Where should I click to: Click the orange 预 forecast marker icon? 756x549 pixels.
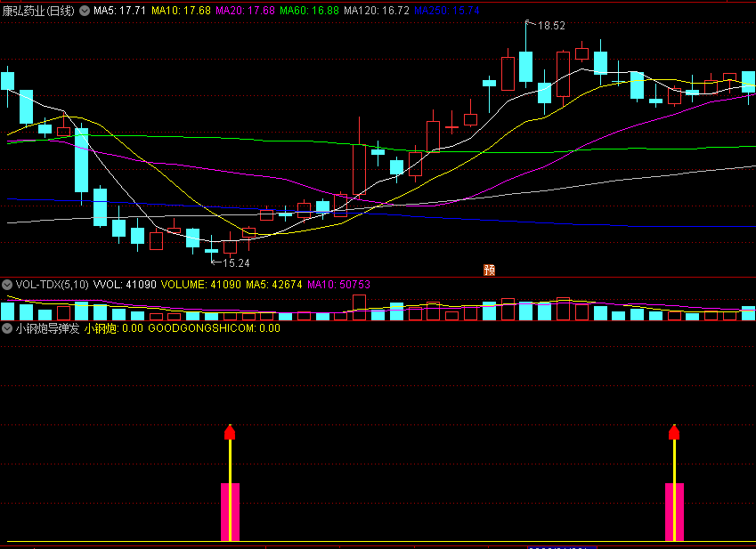[490, 270]
